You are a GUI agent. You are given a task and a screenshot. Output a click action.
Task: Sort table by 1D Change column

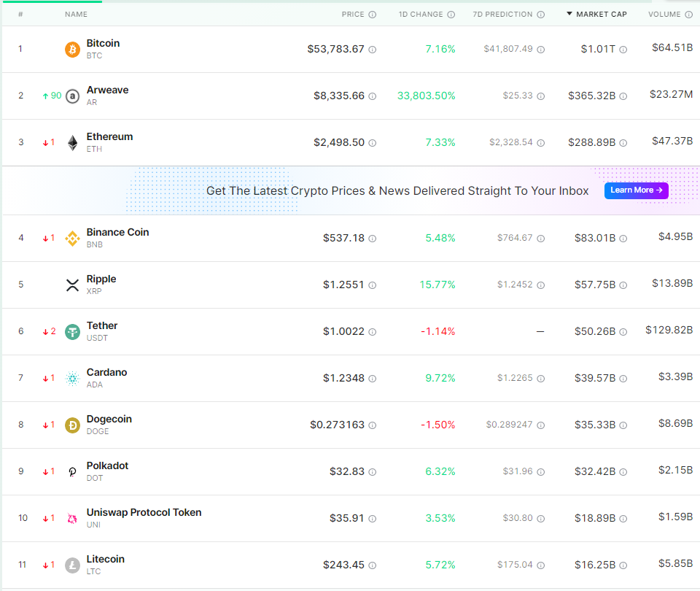(x=421, y=15)
